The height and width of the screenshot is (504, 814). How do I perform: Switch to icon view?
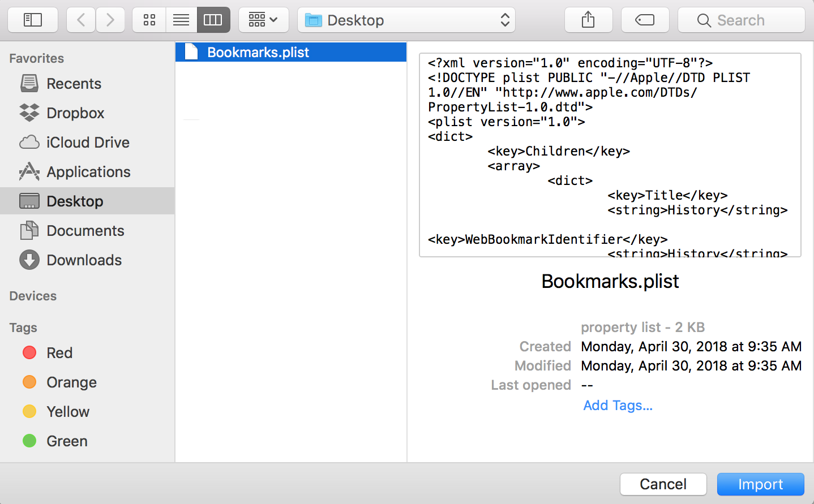tap(149, 20)
